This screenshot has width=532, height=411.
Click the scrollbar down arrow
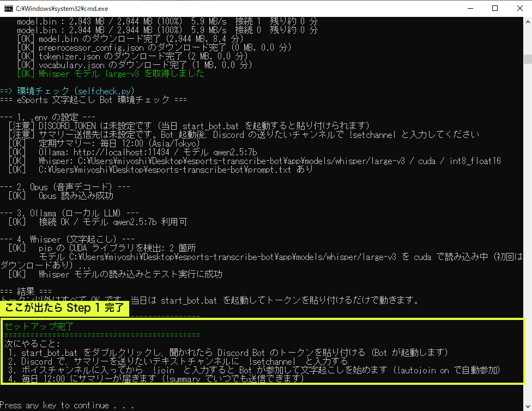[528, 406]
